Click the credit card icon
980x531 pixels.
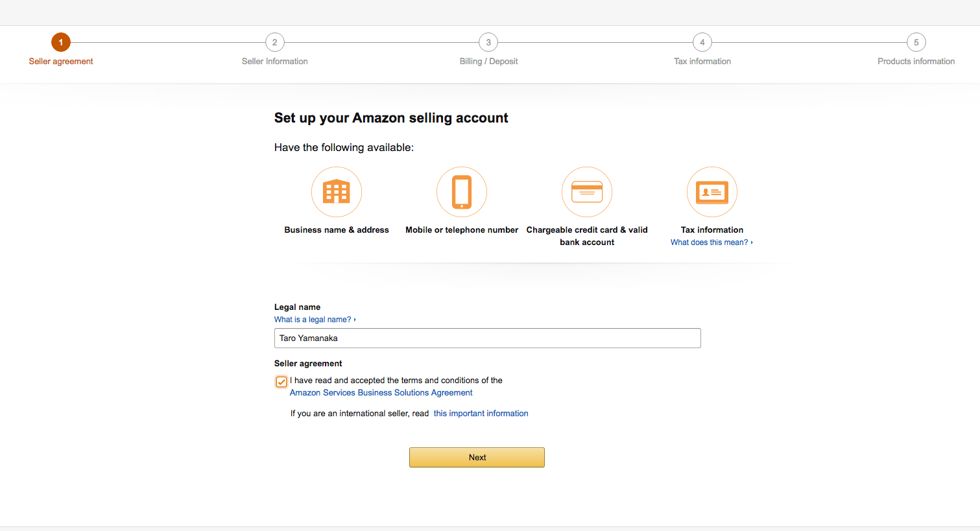587,192
